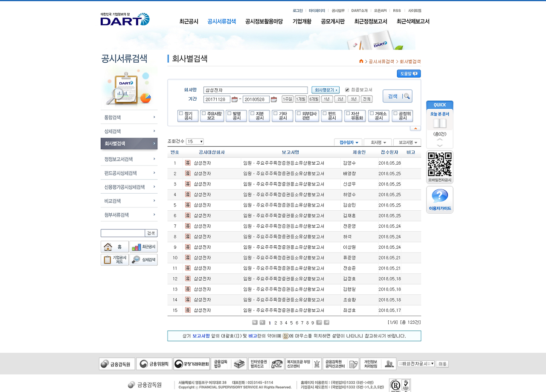Image resolution: width=546 pixels, height=392 pixels.
Task: Check the 주요사항보고 filter checkbox
Action: [203, 113]
